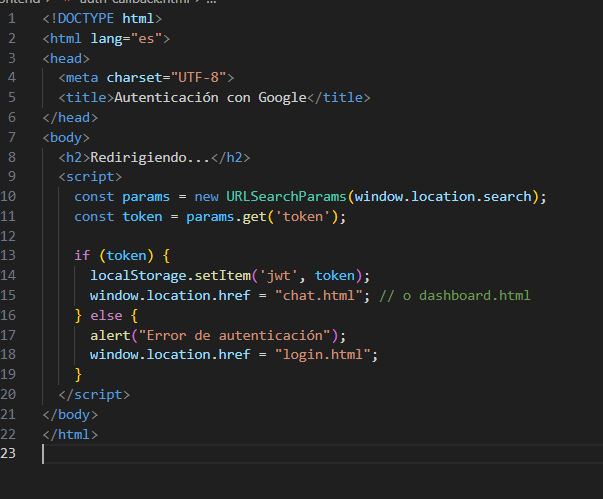Click 'localStorage.setItem' on line 14
The width and height of the screenshot is (603, 499).
tap(170, 276)
